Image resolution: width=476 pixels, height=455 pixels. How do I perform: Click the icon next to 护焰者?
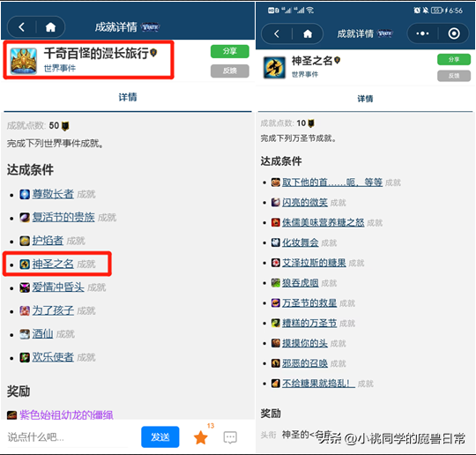coord(25,241)
